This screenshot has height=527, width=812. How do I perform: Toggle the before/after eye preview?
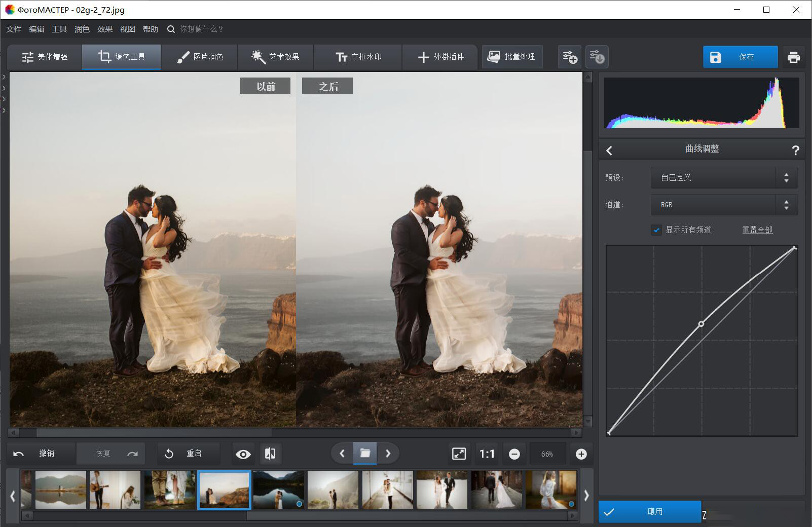(243, 454)
